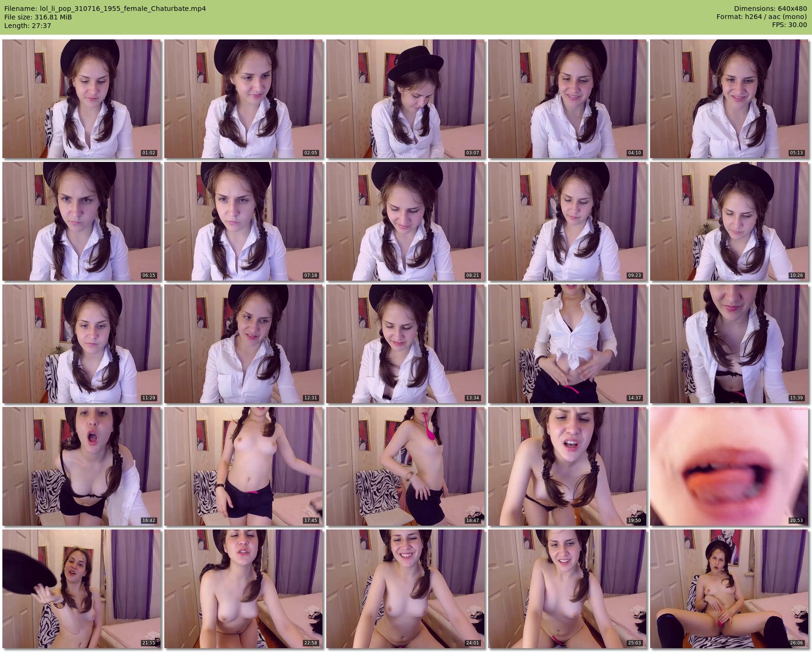Screen dimensions: 812x652
Task: Click the thumbnail stamped 11:29
Action: 81,343
